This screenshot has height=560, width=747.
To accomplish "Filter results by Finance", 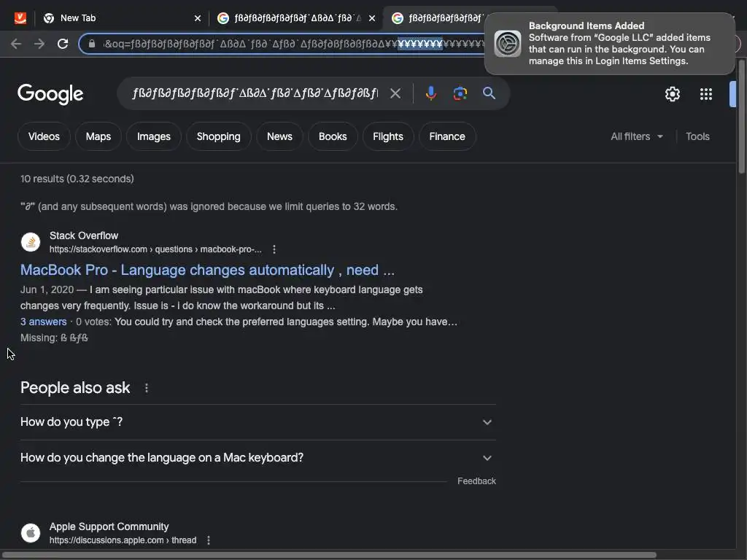I will [x=447, y=136].
